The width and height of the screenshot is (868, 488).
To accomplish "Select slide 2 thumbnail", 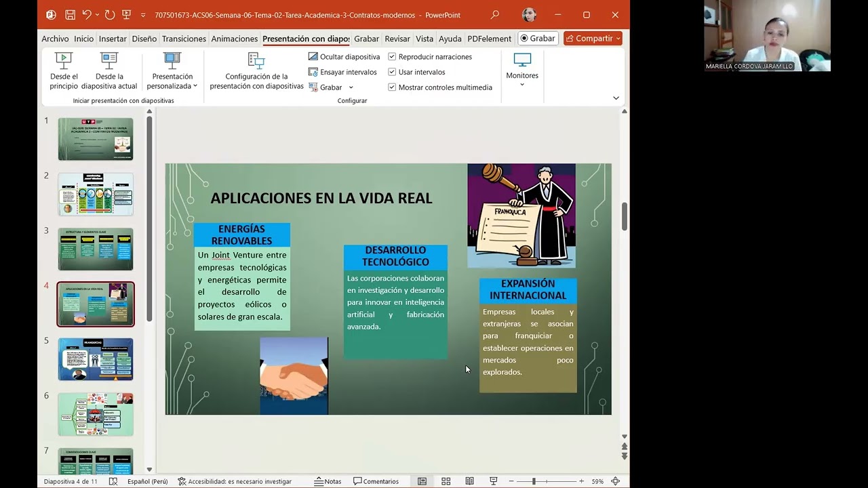I will (96, 194).
